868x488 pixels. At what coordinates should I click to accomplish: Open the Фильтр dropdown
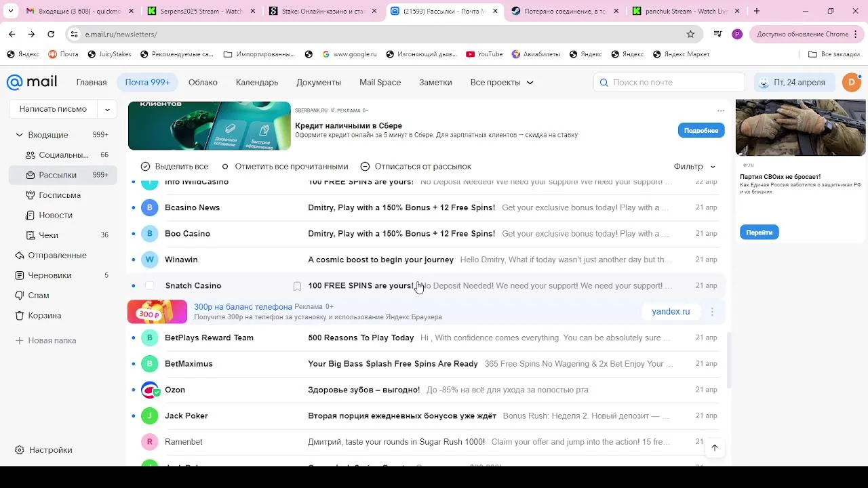click(x=694, y=167)
